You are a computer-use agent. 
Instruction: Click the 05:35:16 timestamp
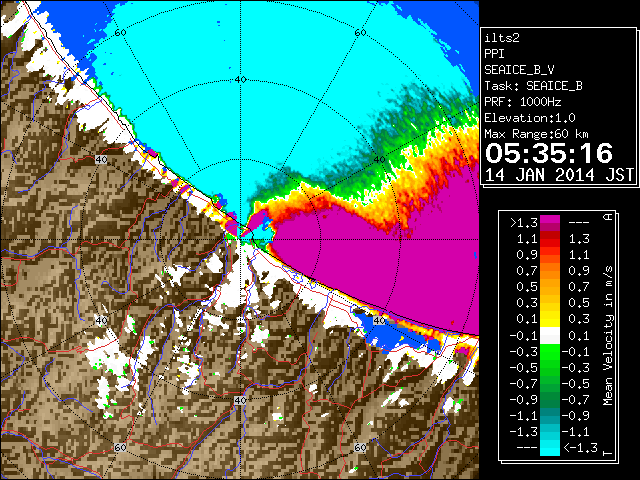[549, 153]
